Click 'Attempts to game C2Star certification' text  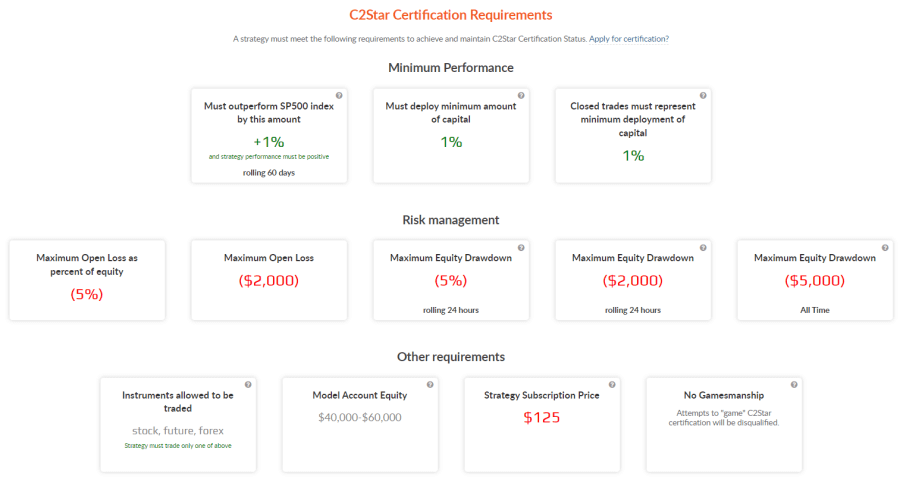pos(724,418)
